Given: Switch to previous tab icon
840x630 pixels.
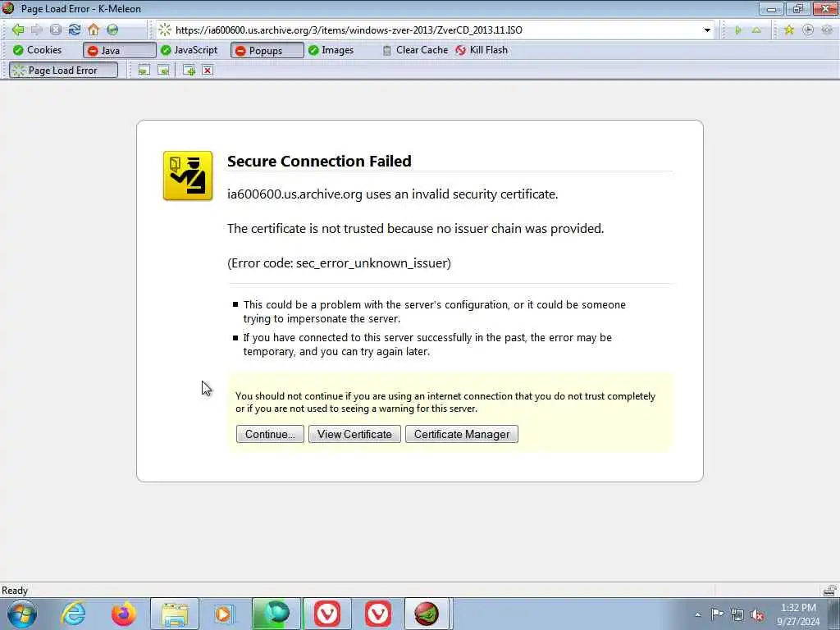Looking at the screenshot, I should pyautogui.click(x=144, y=71).
